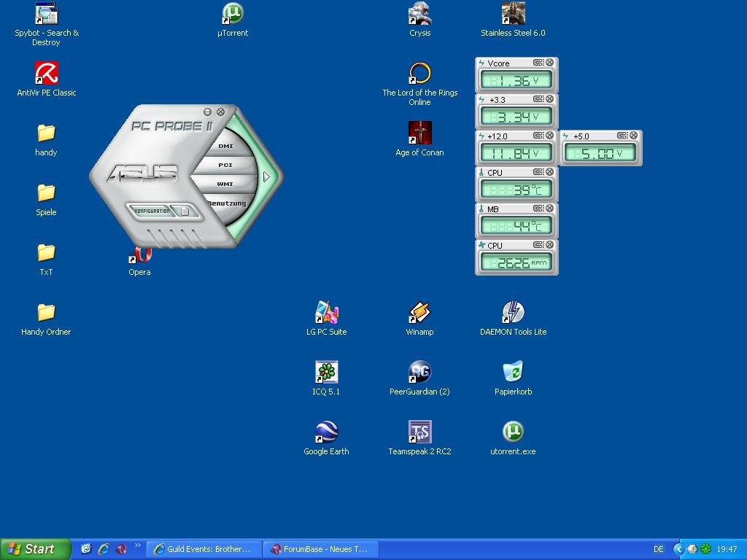This screenshot has height=560, width=747.
Task: Switch to Guild Events: Brother… taskbar window
Action: point(204,549)
